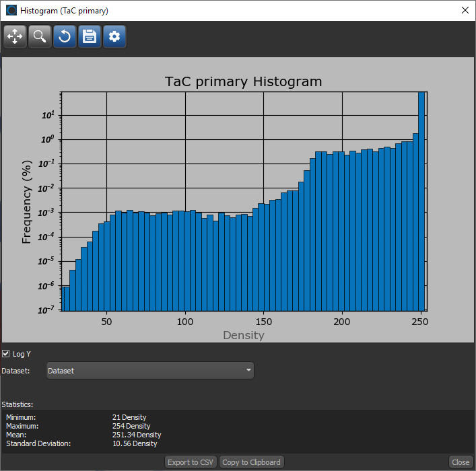Open the Dataset dropdown list
The image size is (476, 471).
[x=150, y=371]
